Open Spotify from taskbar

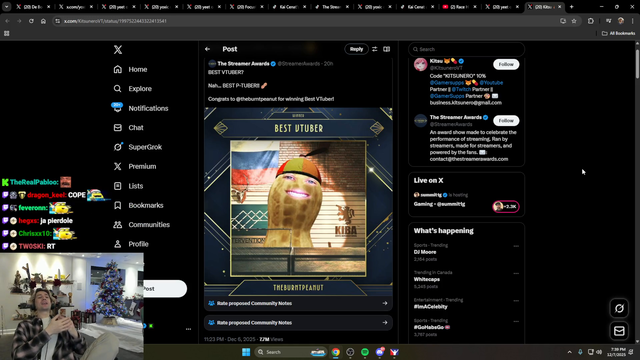point(365,352)
